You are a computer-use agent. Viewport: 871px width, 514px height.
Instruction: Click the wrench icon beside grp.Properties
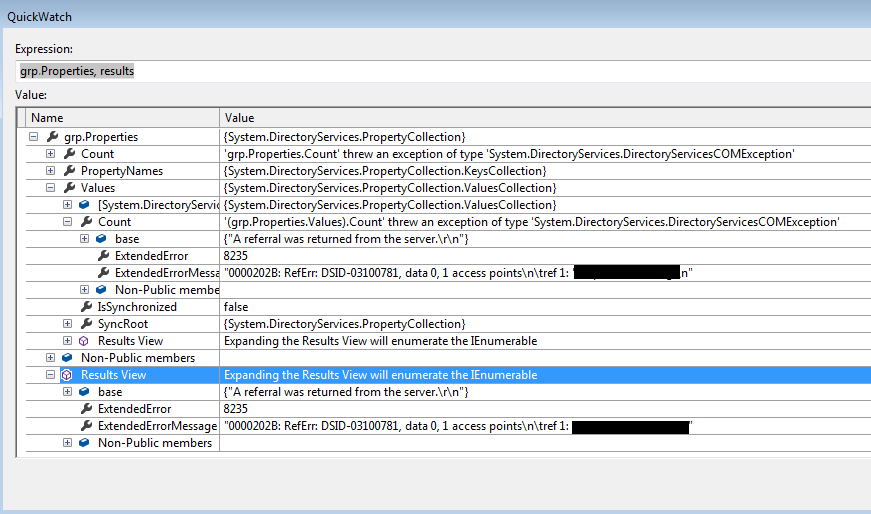[x=52, y=136]
